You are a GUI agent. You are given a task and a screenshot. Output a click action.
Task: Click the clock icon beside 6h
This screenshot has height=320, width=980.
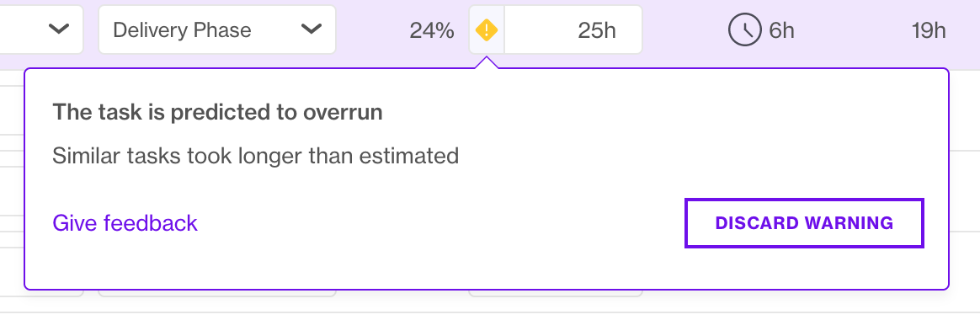tap(744, 30)
